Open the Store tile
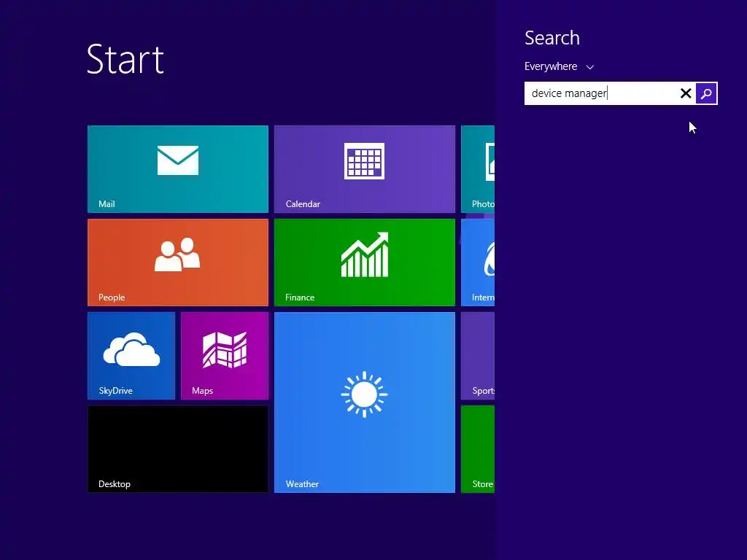This screenshot has height=560, width=747. coord(478,449)
